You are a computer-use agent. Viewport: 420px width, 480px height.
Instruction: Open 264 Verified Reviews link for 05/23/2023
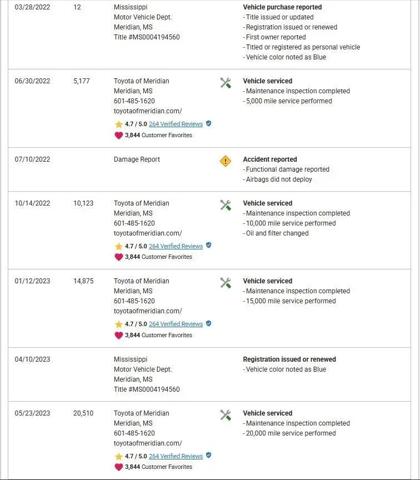click(x=176, y=456)
